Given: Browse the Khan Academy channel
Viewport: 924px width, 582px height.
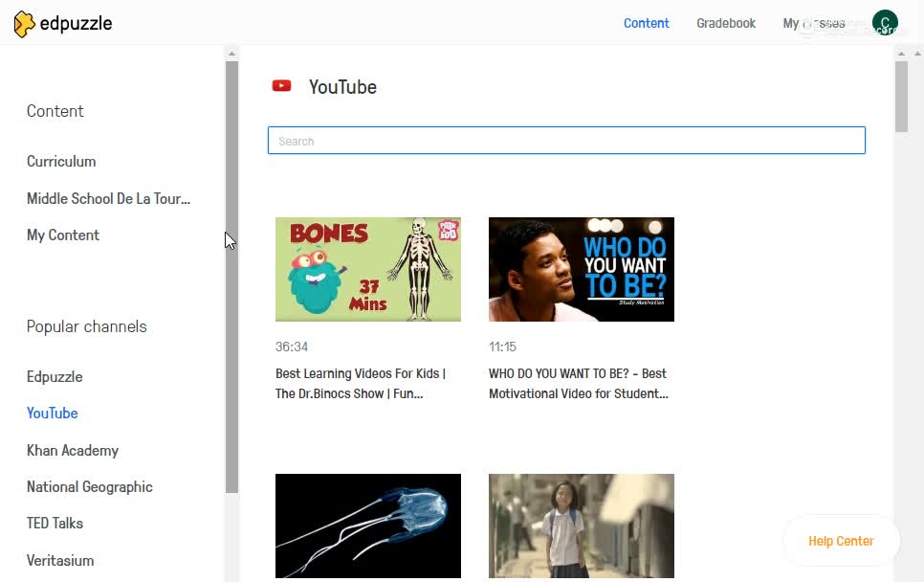Looking at the screenshot, I should click(x=73, y=450).
